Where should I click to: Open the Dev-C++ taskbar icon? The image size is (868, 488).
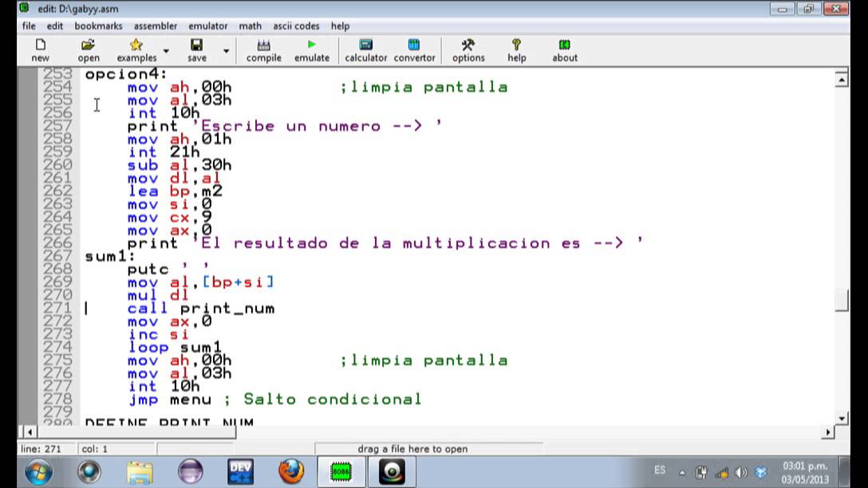click(x=240, y=473)
